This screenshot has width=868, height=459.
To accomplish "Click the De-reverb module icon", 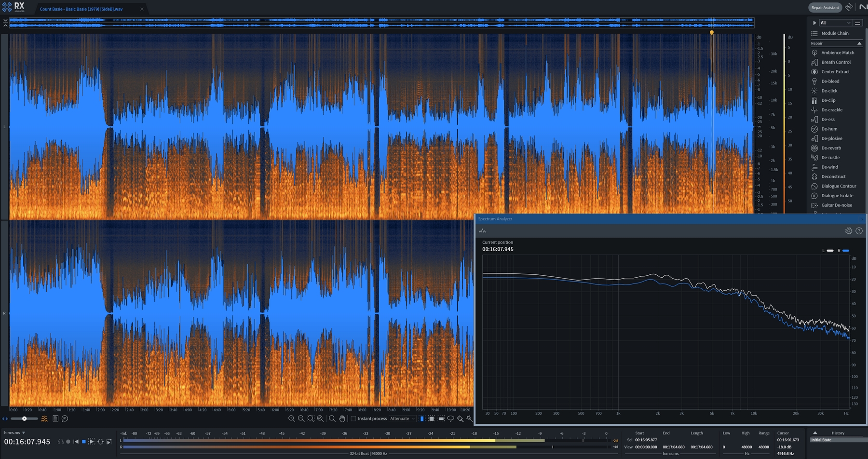I will (x=814, y=148).
